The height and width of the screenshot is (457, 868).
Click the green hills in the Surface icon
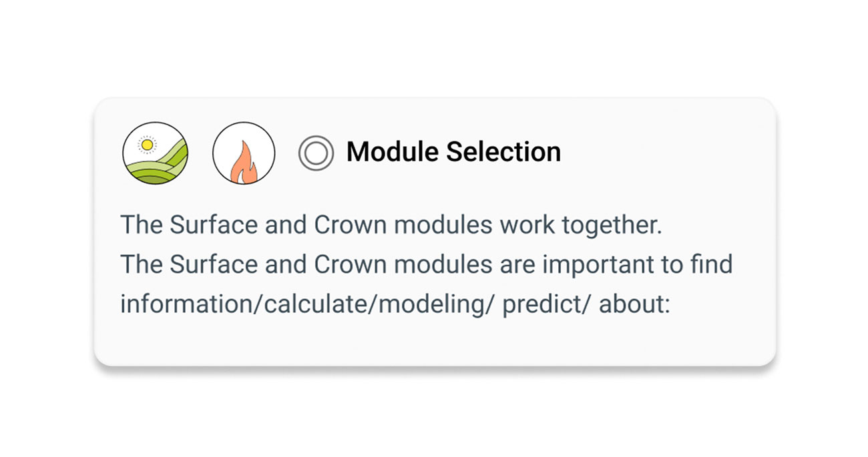pos(158,167)
